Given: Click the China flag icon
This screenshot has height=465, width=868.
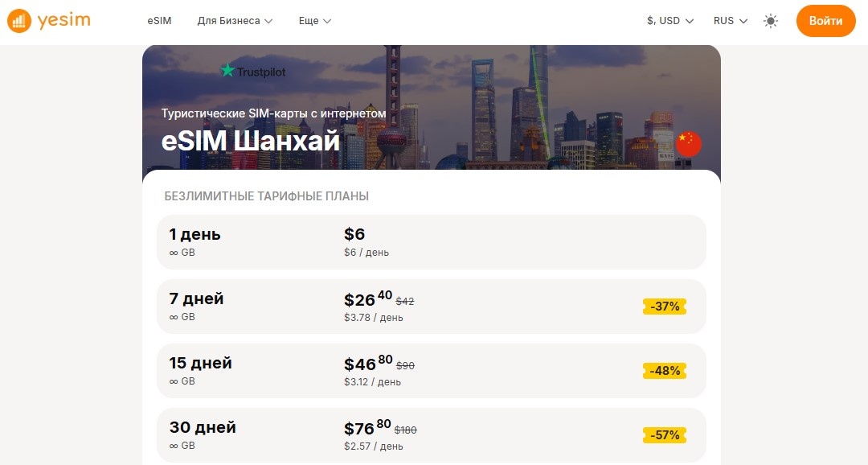Looking at the screenshot, I should point(688,144).
